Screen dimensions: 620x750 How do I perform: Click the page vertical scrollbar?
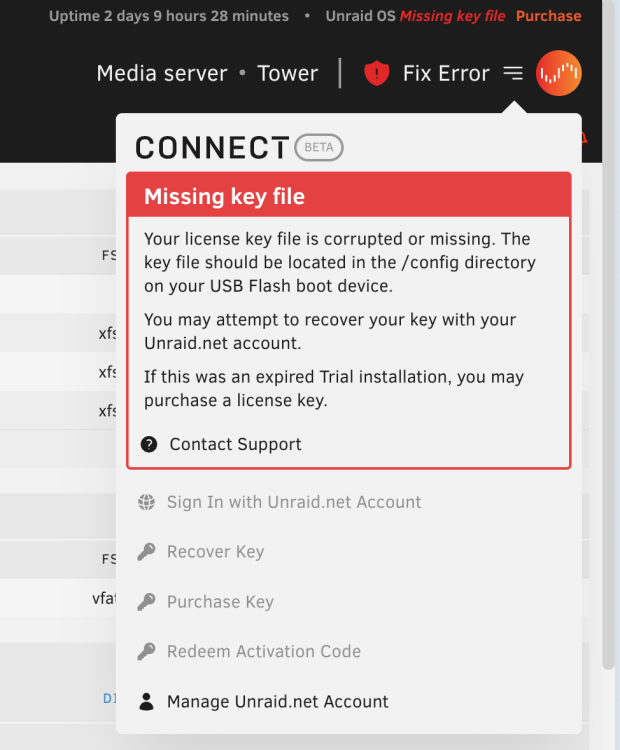tap(608, 335)
